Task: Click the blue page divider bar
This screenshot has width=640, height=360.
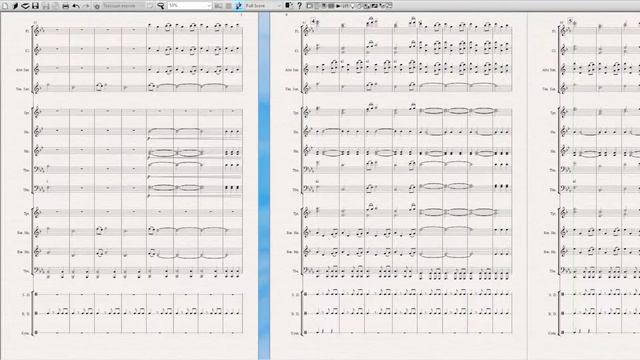Action: 264,186
